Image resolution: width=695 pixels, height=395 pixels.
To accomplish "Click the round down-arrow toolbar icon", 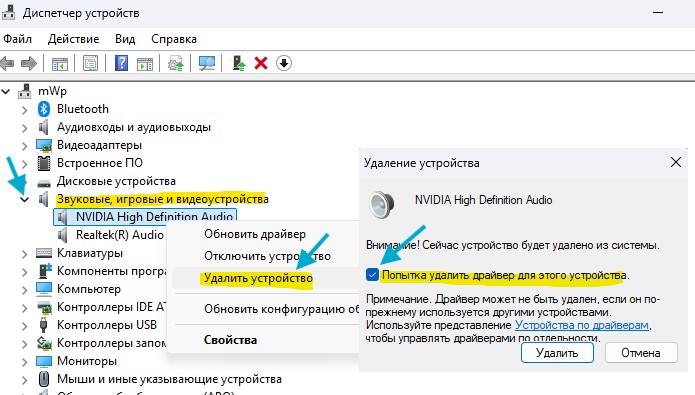I will pos(284,63).
